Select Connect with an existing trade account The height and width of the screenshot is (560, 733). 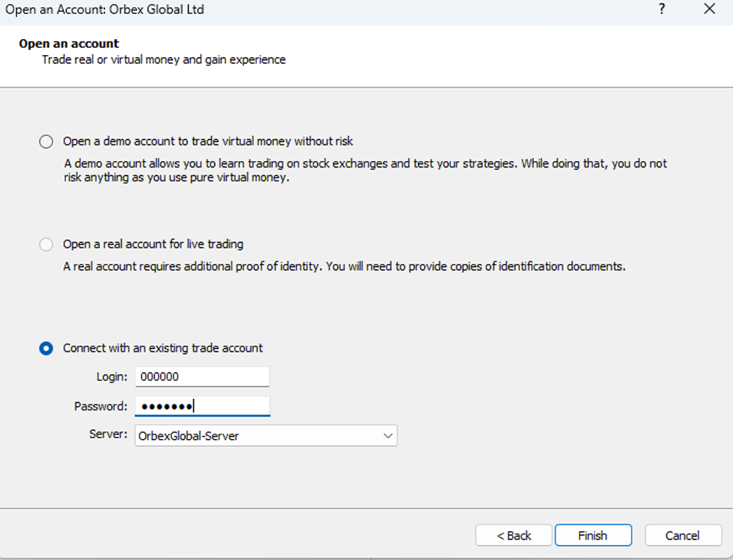46,348
